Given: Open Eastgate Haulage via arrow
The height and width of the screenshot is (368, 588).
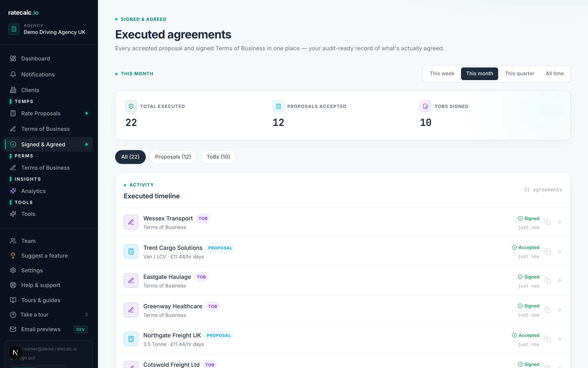Looking at the screenshot, I should tap(559, 281).
